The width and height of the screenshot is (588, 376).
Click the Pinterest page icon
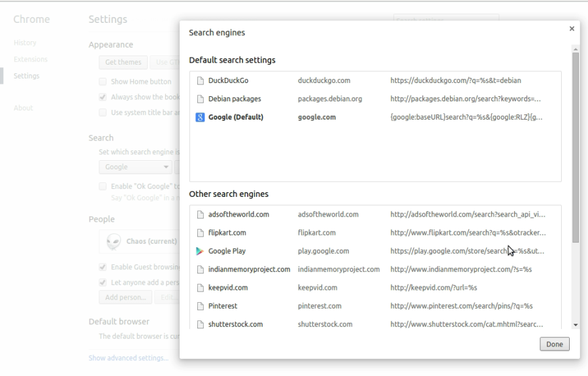pos(201,306)
